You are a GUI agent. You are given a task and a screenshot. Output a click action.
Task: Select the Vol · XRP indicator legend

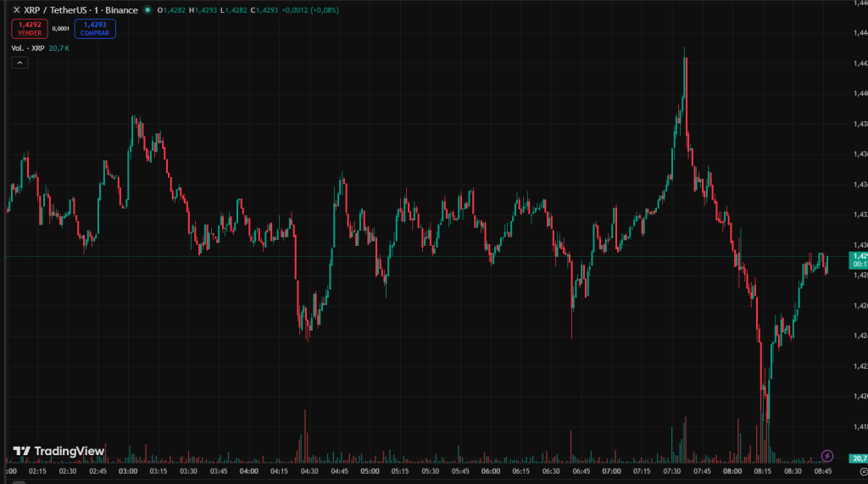point(27,48)
